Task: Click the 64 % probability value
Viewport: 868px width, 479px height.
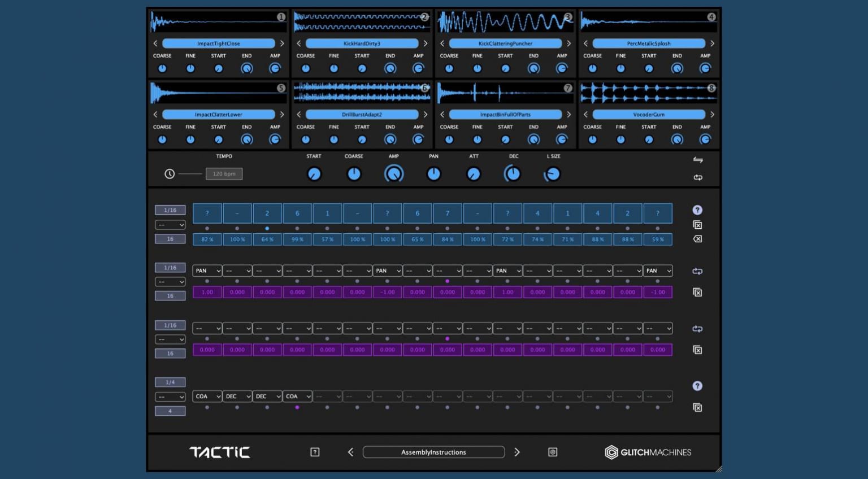Action: (x=267, y=239)
